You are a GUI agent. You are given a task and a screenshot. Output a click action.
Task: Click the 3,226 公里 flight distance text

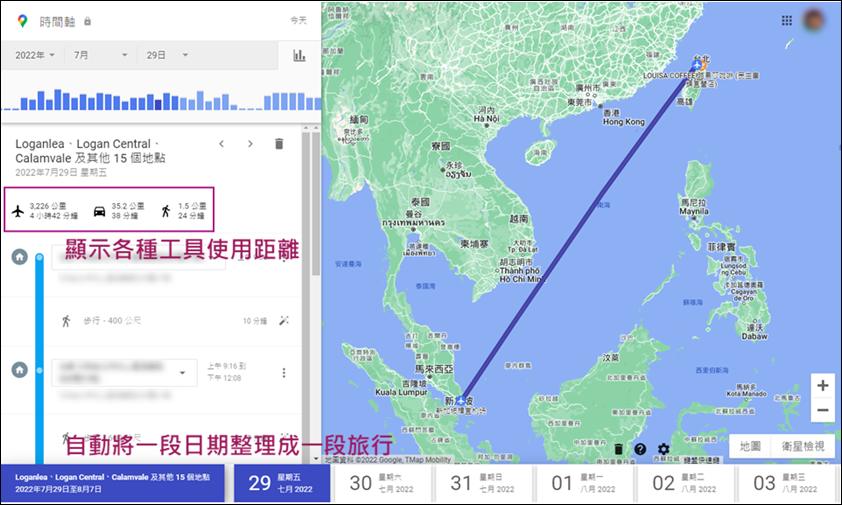click(47, 206)
